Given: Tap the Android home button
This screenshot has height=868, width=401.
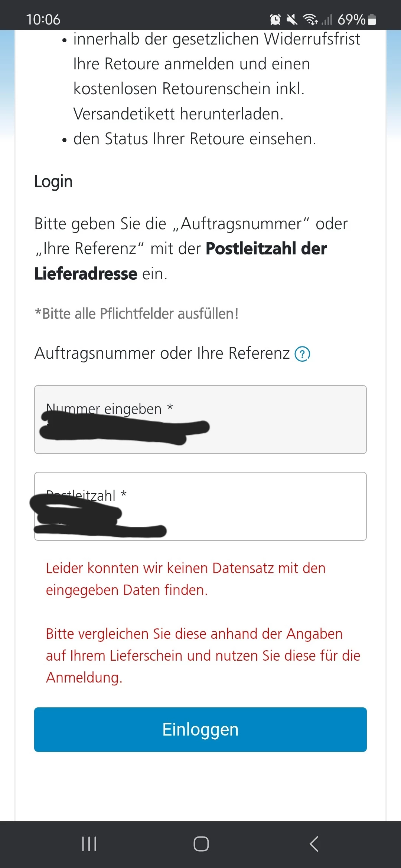Looking at the screenshot, I should (x=201, y=844).
